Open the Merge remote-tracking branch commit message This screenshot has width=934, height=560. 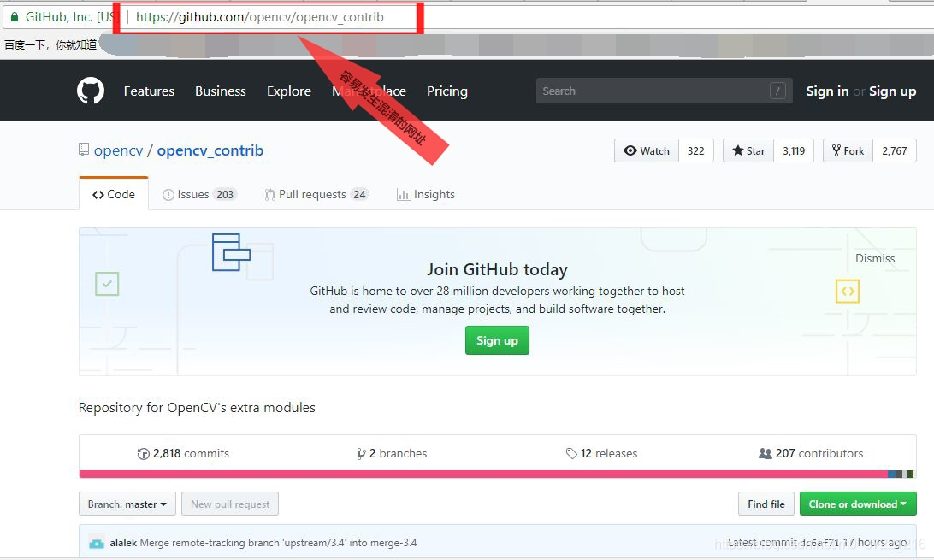278,543
